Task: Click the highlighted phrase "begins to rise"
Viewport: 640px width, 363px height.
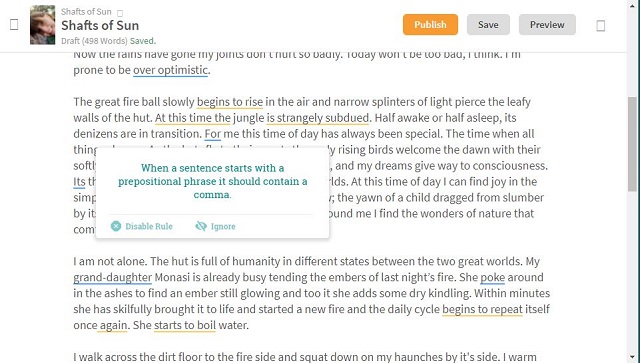Action: tap(230, 102)
